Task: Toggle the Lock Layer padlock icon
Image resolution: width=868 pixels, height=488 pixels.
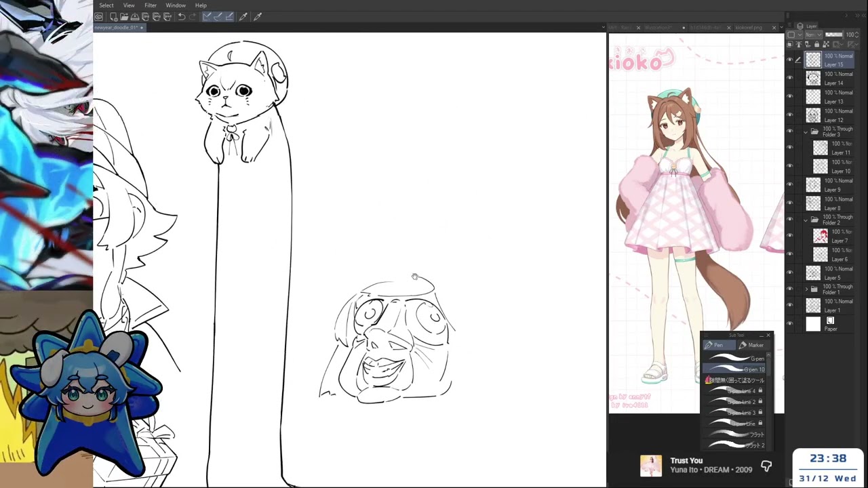Action: pos(816,44)
